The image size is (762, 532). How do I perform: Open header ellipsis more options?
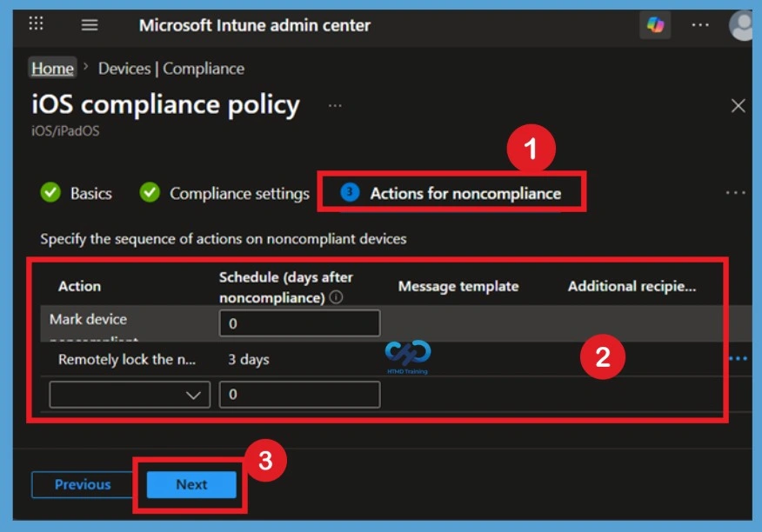pos(700,25)
